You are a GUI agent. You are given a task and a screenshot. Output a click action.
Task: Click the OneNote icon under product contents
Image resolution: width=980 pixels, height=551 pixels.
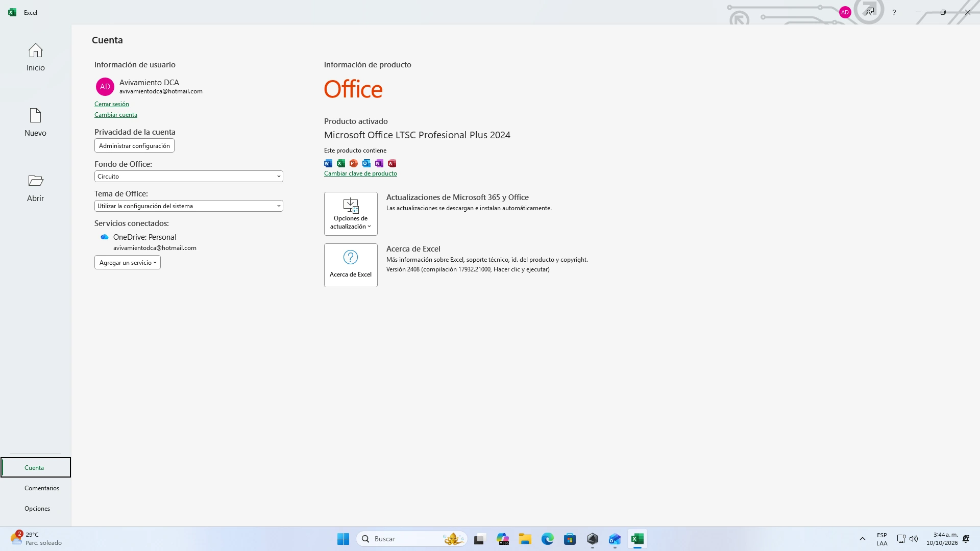[379, 163]
